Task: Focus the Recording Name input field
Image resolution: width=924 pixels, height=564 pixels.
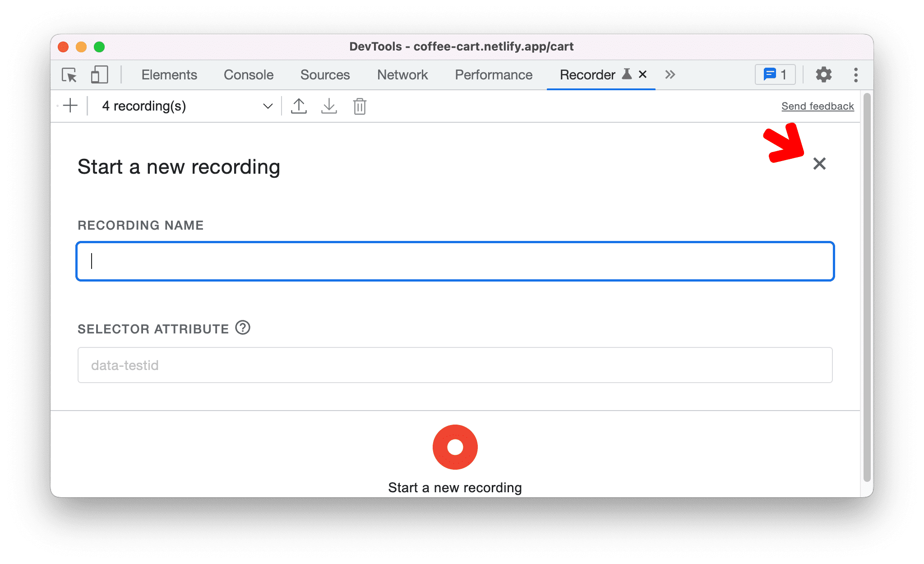Action: point(457,259)
